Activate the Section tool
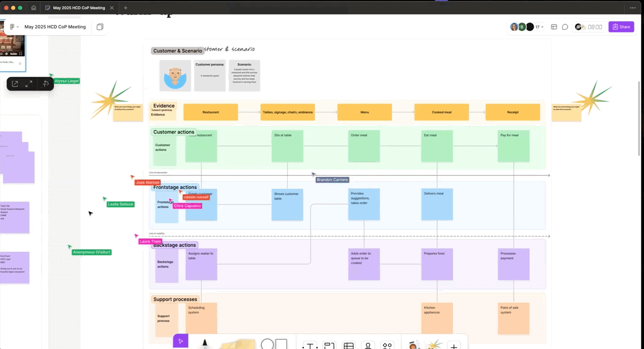This screenshot has width=644, height=349. (329, 345)
